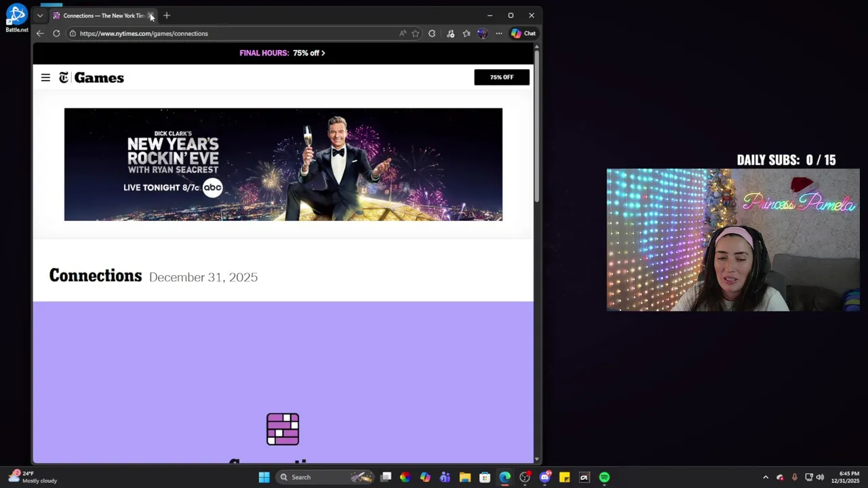The height and width of the screenshot is (488, 868).
Task: Activate Read aloud icon in address bar
Action: click(403, 33)
